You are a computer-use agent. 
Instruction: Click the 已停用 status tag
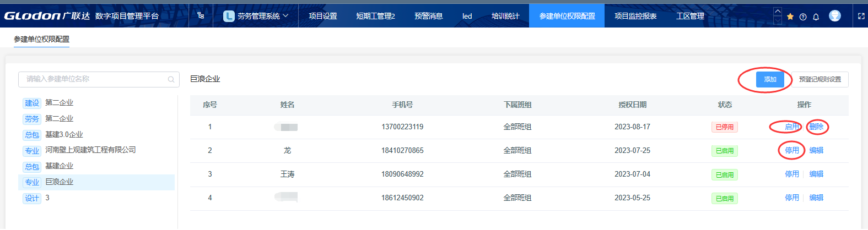[725, 127]
